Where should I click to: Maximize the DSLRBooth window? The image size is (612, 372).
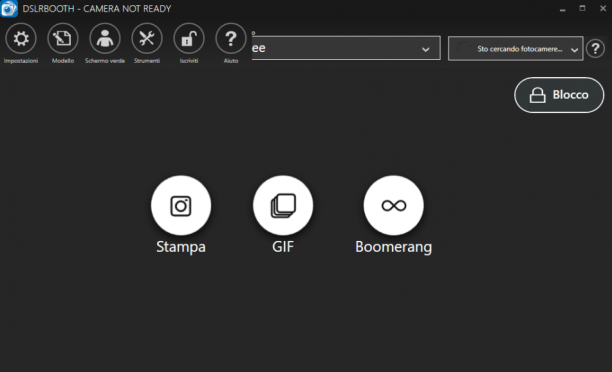tap(582, 8)
